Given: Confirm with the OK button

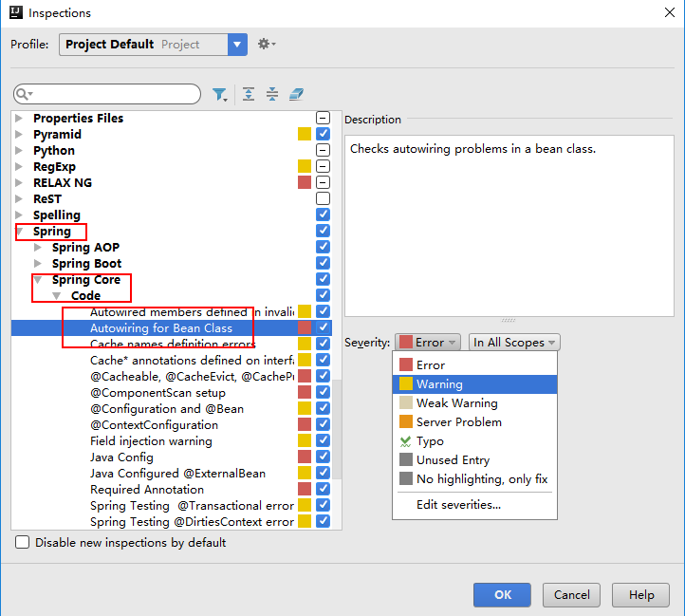Looking at the screenshot, I should [x=503, y=594].
